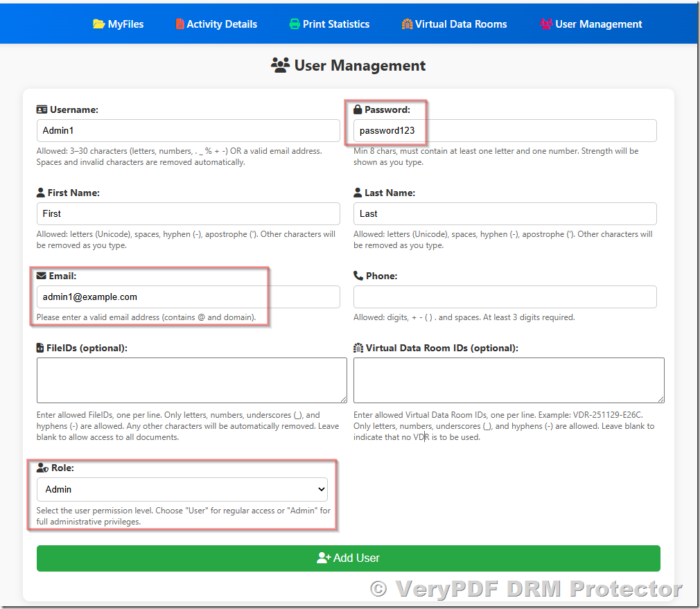Click the users icon in the page heading
The image size is (700, 609).
pos(280,66)
